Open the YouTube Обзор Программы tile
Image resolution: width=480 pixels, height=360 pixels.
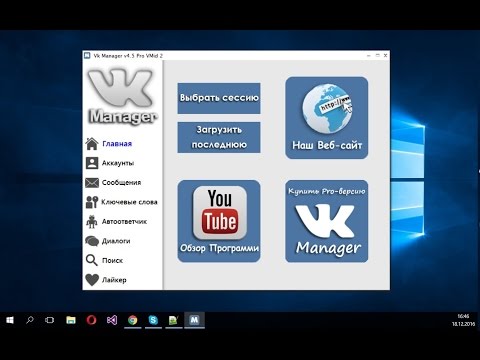[219, 221]
